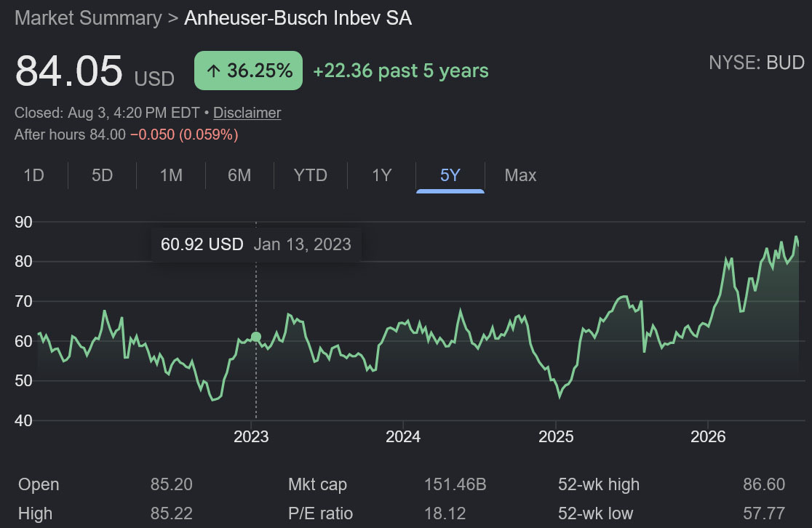
Task: Click the 84.05 current price
Action: tap(69, 71)
